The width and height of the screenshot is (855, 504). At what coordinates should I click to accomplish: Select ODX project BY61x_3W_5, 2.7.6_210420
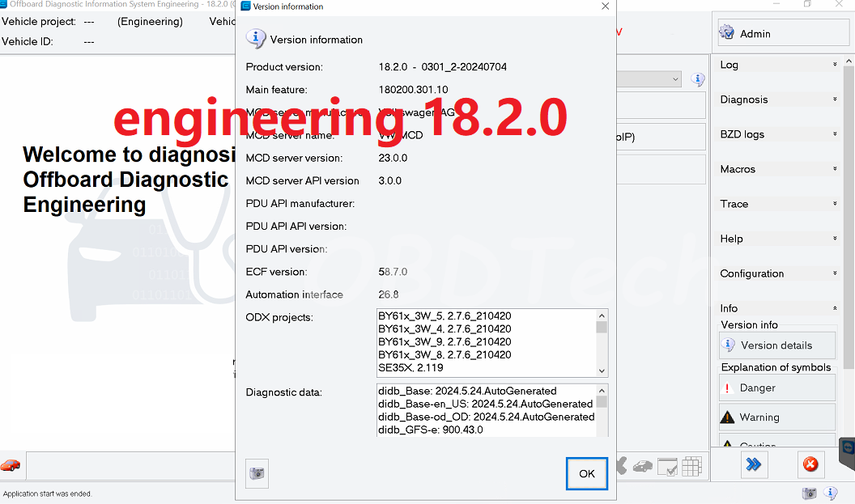(x=445, y=316)
